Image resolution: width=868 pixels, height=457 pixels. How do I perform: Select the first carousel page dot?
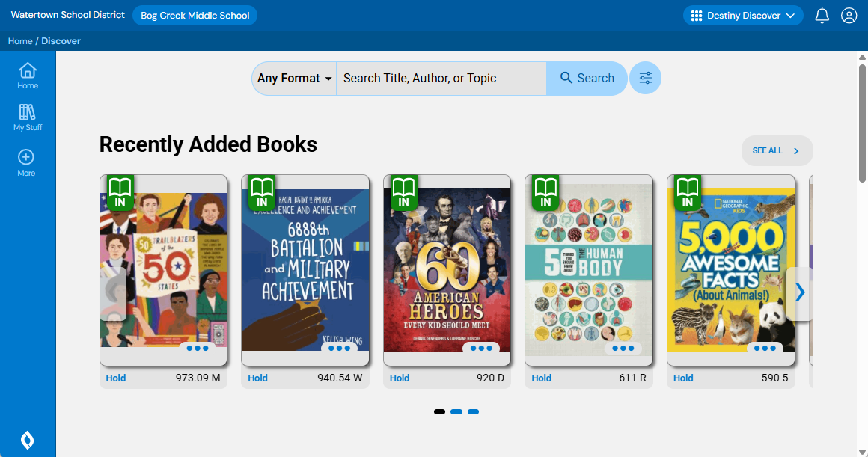[x=439, y=411]
